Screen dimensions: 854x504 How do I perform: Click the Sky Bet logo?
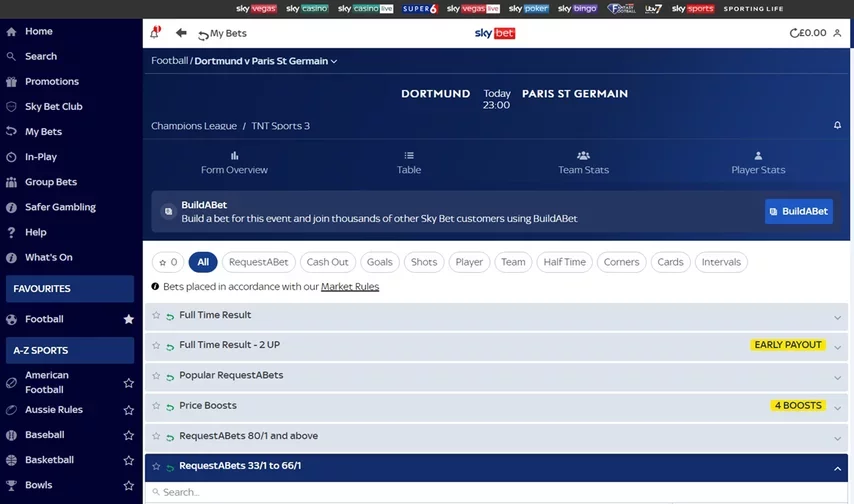click(495, 33)
